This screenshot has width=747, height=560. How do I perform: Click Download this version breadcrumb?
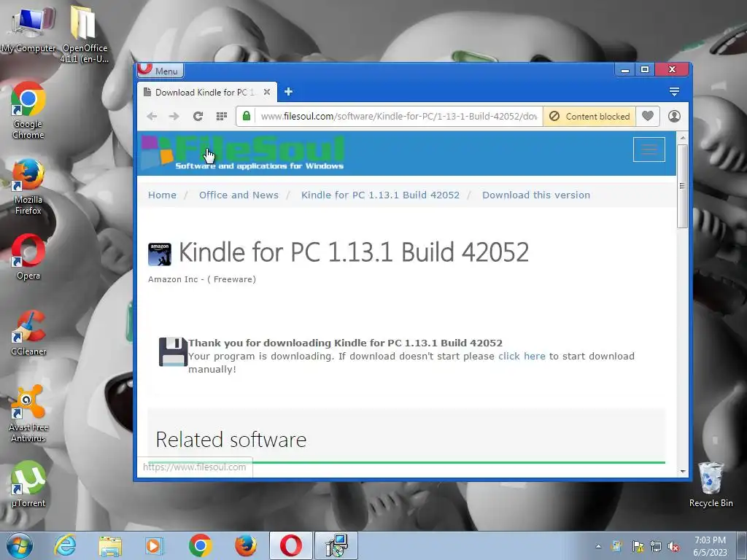pyautogui.click(x=536, y=195)
